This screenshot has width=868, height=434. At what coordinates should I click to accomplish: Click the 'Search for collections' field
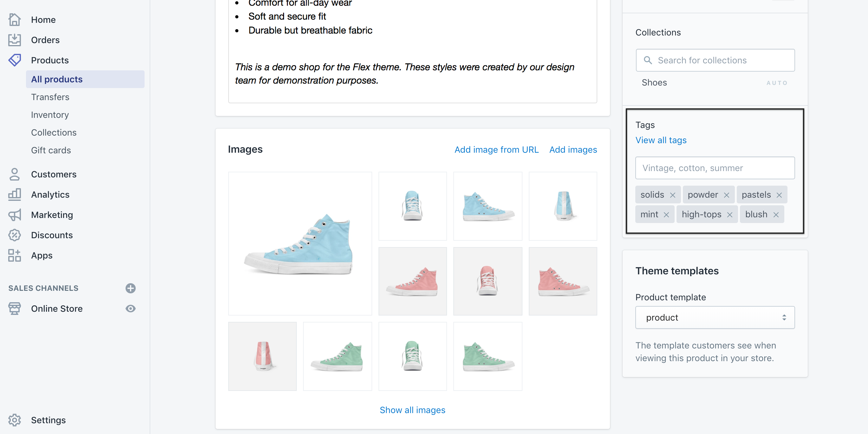pyautogui.click(x=715, y=60)
